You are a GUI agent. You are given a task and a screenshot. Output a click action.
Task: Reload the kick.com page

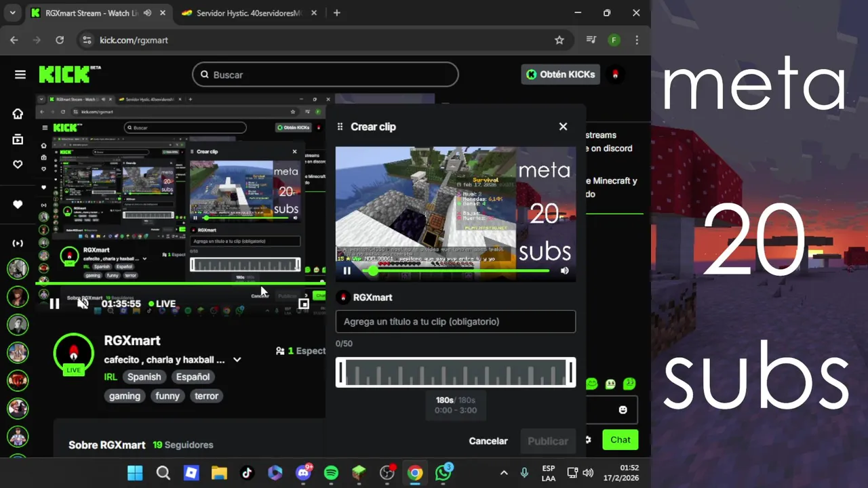pyautogui.click(x=60, y=40)
